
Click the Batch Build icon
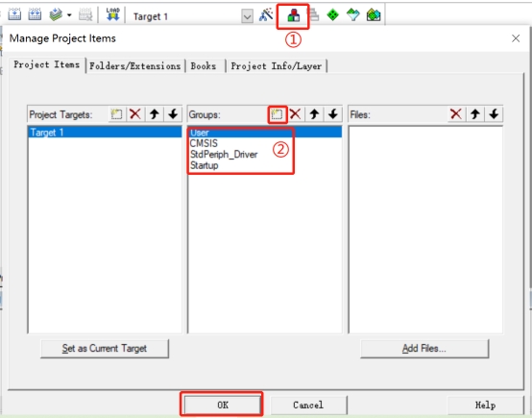point(56,15)
